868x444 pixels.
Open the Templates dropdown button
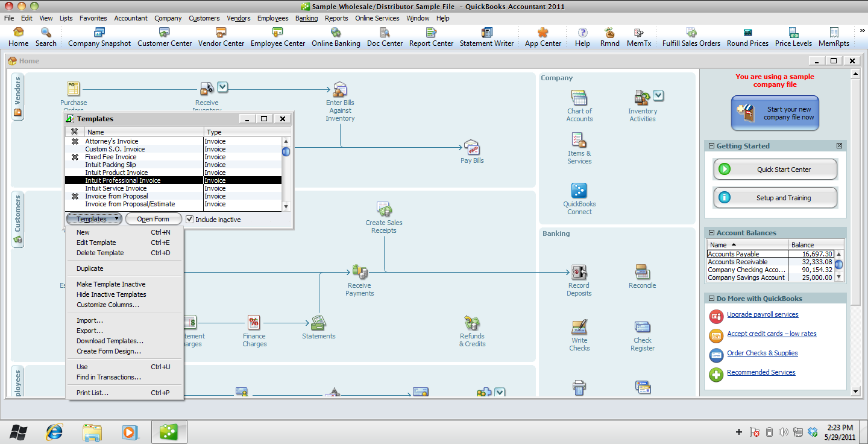(93, 219)
